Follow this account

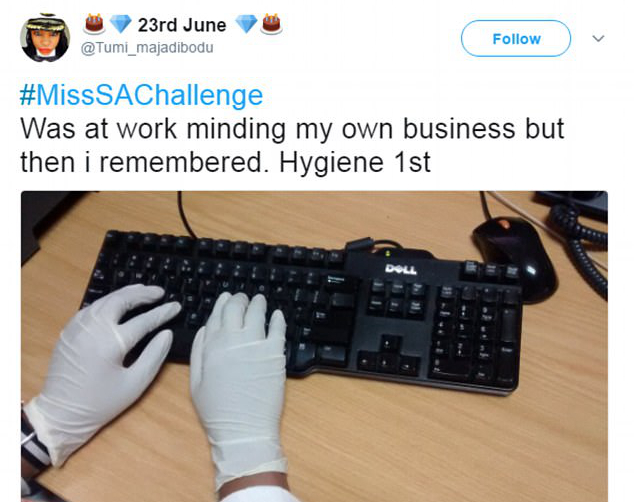pos(516,38)
